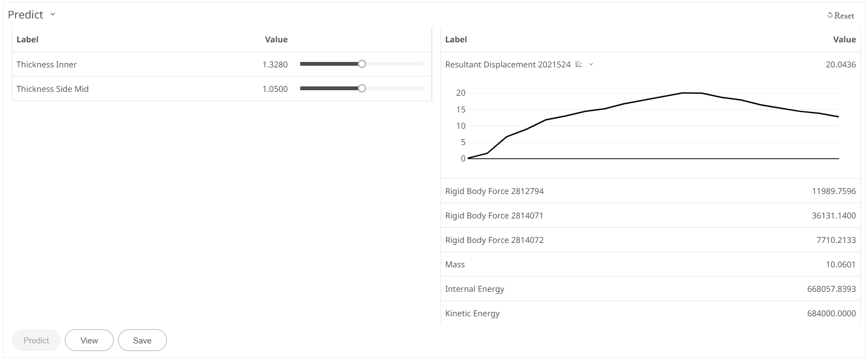Click the Resultant Displacement value 20.0436
Image resolution: width=868 pixels, height=363 pixels.
coord(840,65)
